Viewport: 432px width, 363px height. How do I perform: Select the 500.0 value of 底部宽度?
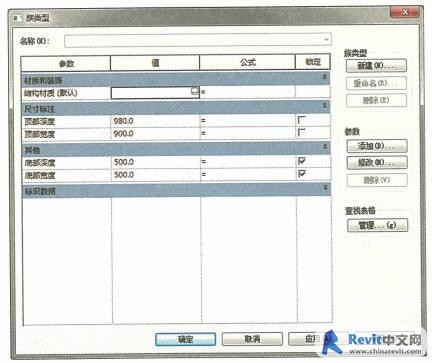(124, 175)
